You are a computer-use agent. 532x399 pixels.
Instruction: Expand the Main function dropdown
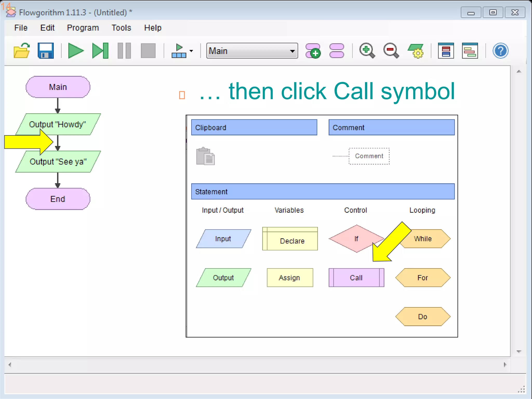click(x=292, y=51)
